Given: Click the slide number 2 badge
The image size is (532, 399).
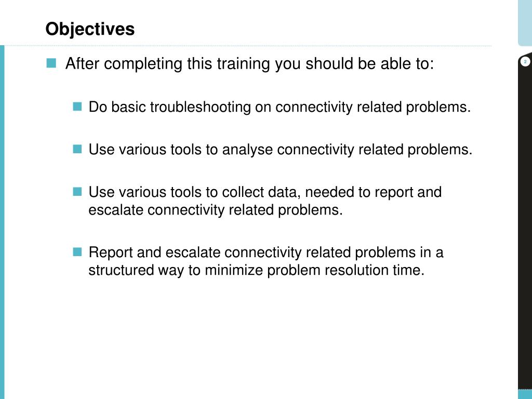Looking at the screenshot, I should 525,62.
